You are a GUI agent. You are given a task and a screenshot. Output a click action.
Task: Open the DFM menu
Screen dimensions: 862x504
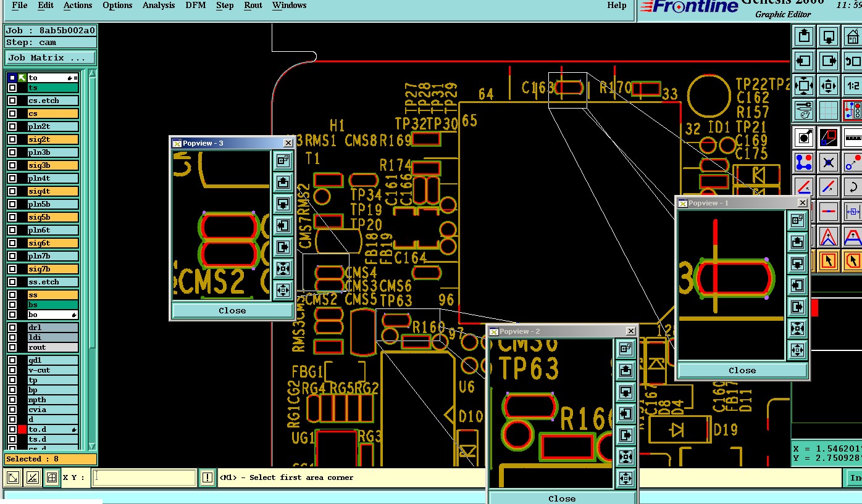click(x=196, y=6)
